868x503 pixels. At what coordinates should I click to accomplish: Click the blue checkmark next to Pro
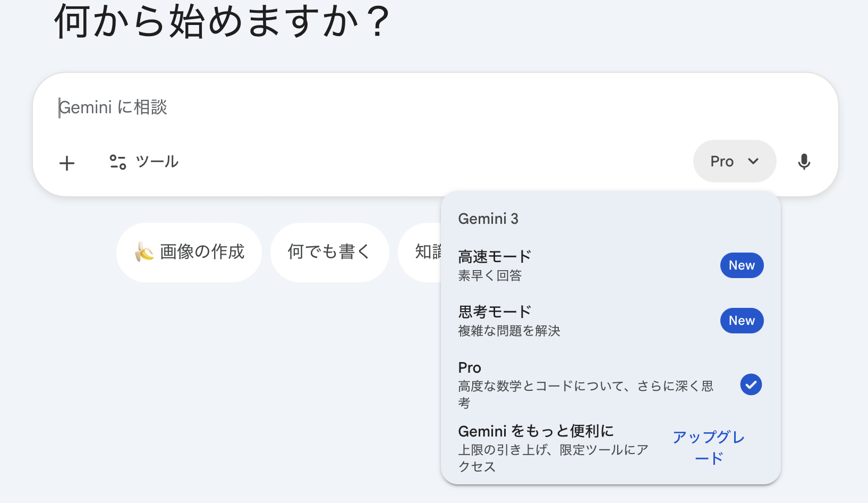click(x=751, y=384)
